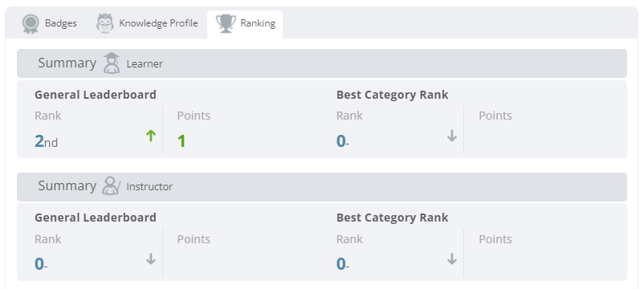Click the Summary Instructor header bar
The image size is (644, 289).
pos(322,187)
